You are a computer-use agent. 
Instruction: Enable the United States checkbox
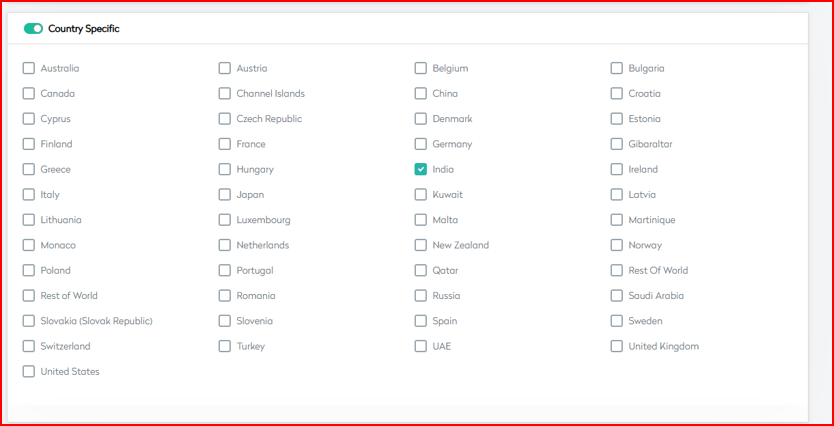point(29,372)
